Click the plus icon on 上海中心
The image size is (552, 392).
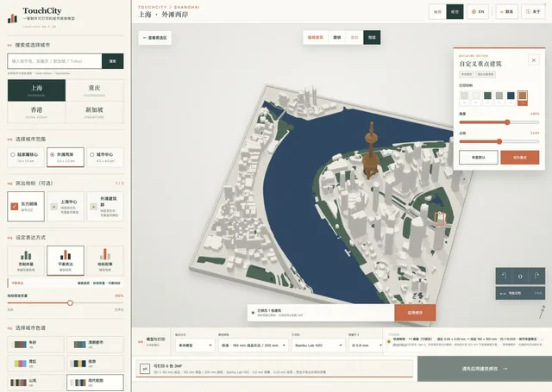coord(53,207)
